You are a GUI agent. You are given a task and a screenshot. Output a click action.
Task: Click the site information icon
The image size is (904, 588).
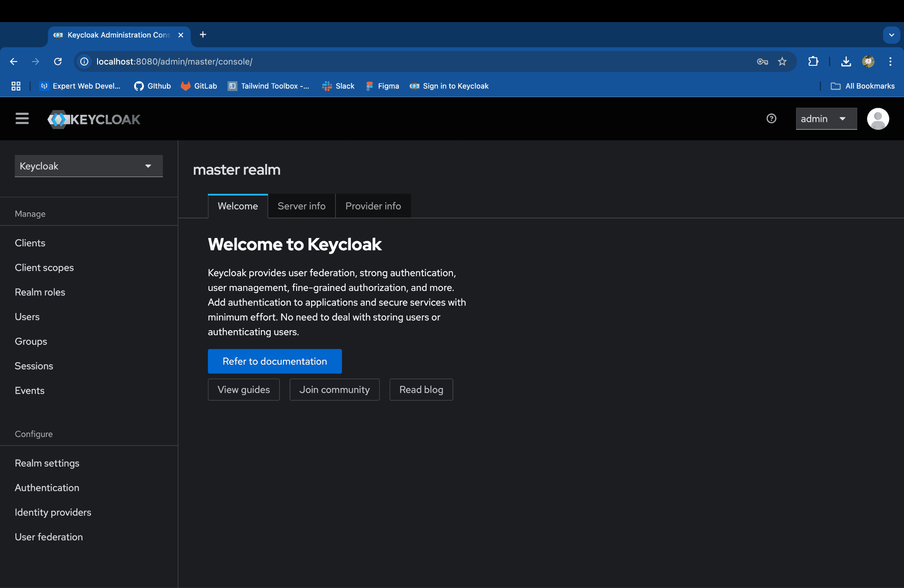pyautogui.click(x=84, y=62)
